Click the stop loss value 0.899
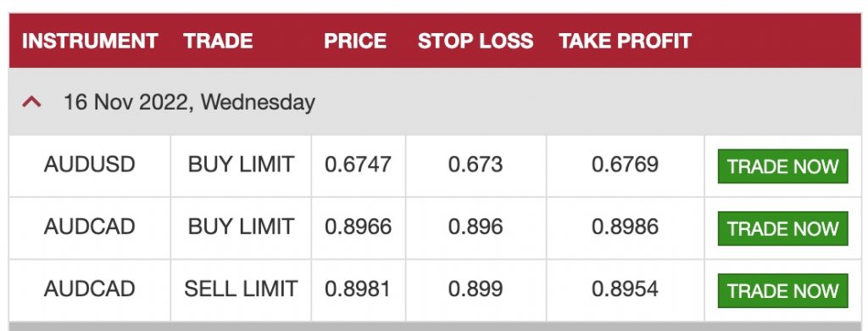868x331 pixels. point(476,289)
